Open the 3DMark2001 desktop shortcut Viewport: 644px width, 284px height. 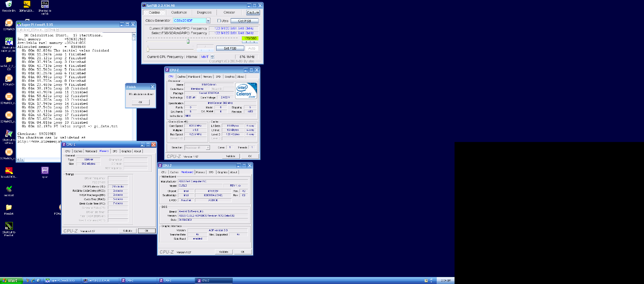27,6
